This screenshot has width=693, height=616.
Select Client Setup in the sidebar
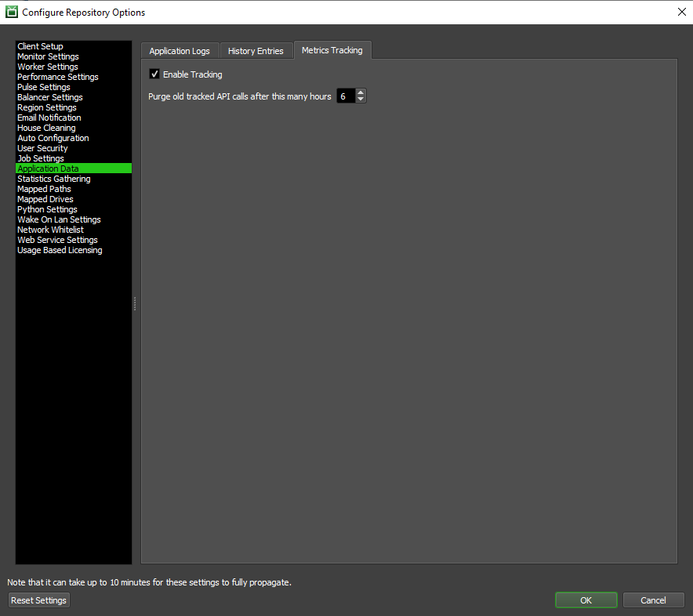click(74, 46)
